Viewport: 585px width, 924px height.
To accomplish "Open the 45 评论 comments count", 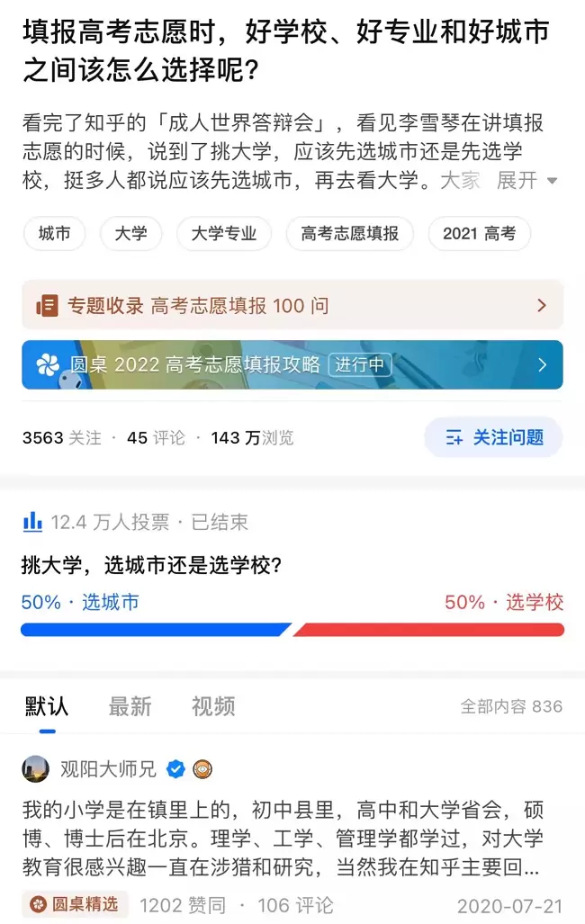I will click(156, 438).
